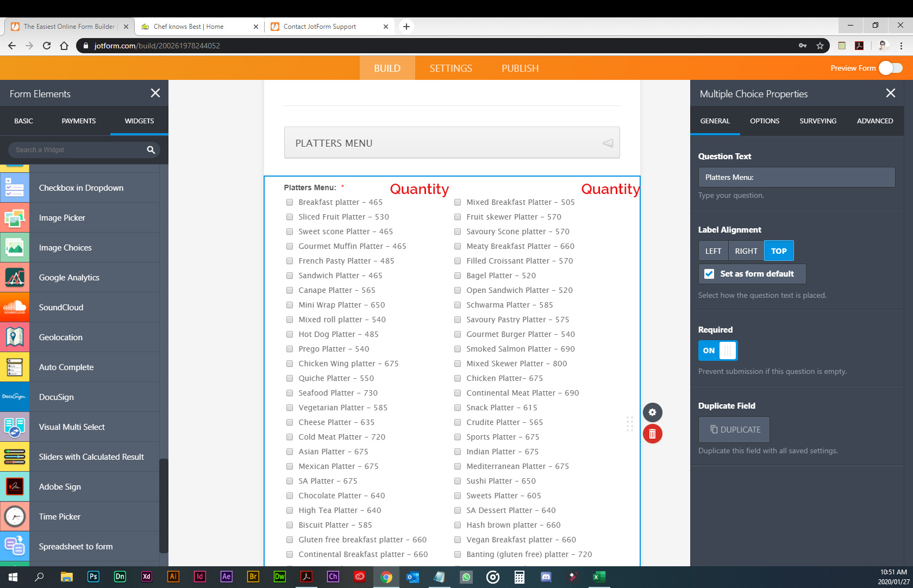Screen dimensions: 913x588
Task: Click the DUPLICATE field button
Action: pos(734,430)
